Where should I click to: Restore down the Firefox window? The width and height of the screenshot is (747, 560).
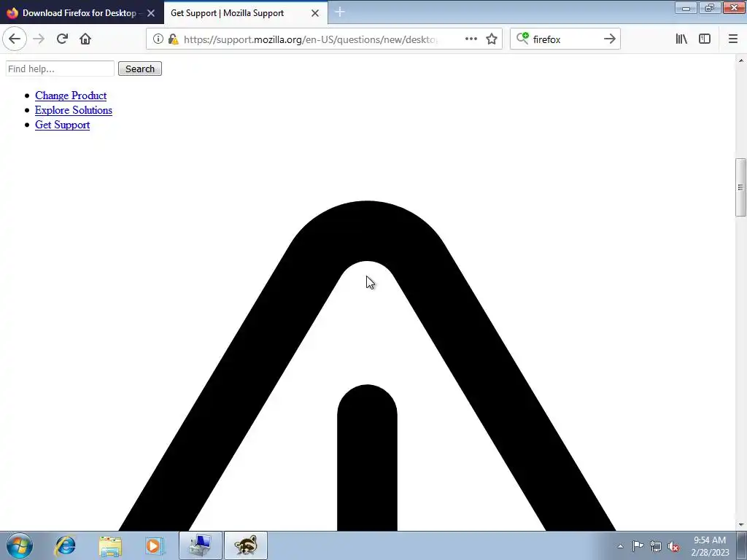point(710,8)
